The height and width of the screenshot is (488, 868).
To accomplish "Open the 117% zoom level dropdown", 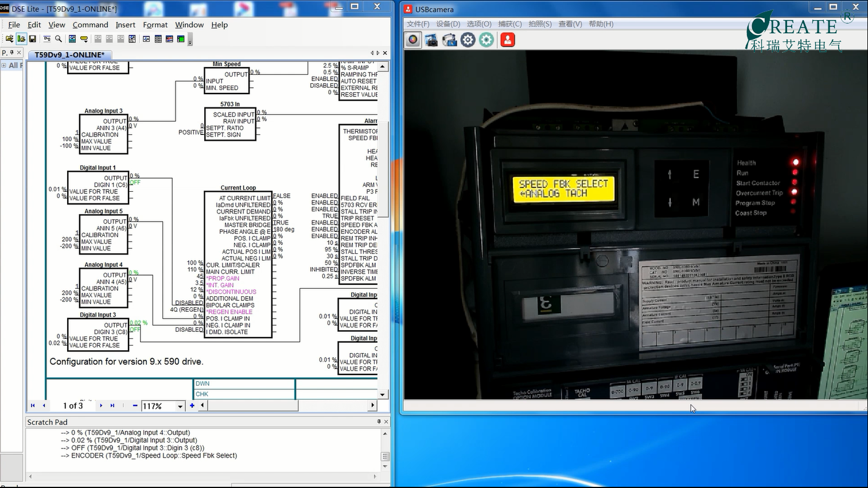I will coord(180,406).
